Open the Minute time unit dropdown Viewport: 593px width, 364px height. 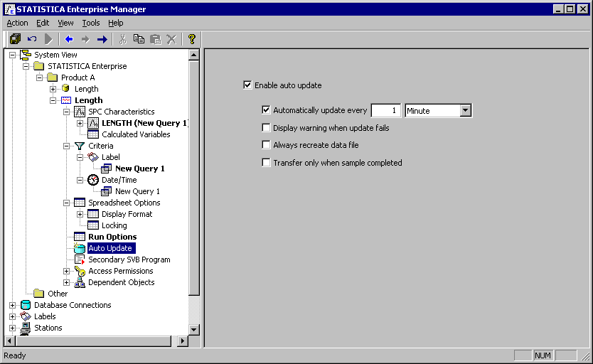tap(466, 111)
